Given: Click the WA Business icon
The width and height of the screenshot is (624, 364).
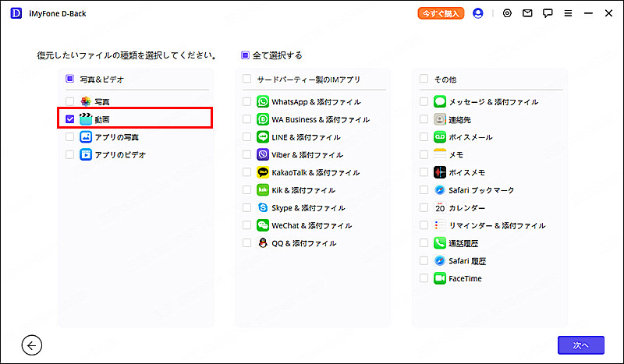Looking at the screenshot, I should coord(263,119).
